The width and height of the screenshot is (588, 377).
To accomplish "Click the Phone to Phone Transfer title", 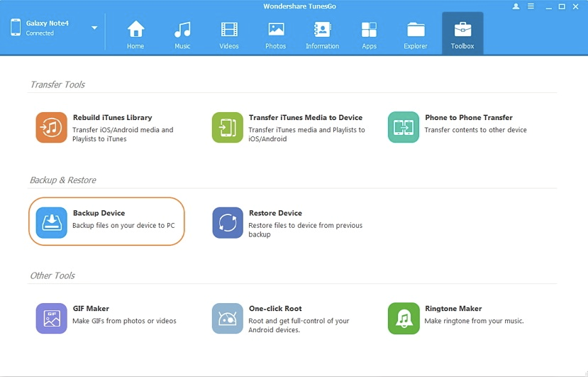I will click(468, 118).
